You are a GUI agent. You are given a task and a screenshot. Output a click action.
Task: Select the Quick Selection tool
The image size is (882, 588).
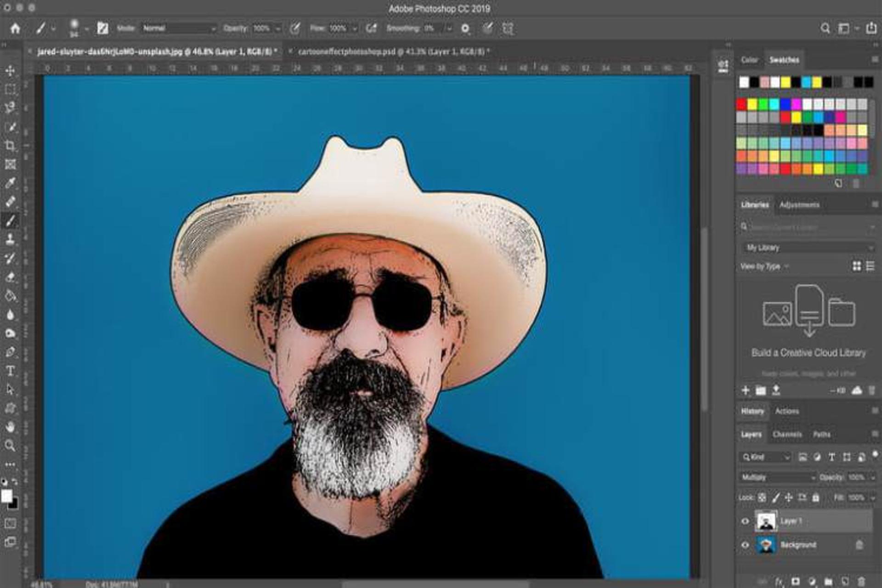[10, 127]
